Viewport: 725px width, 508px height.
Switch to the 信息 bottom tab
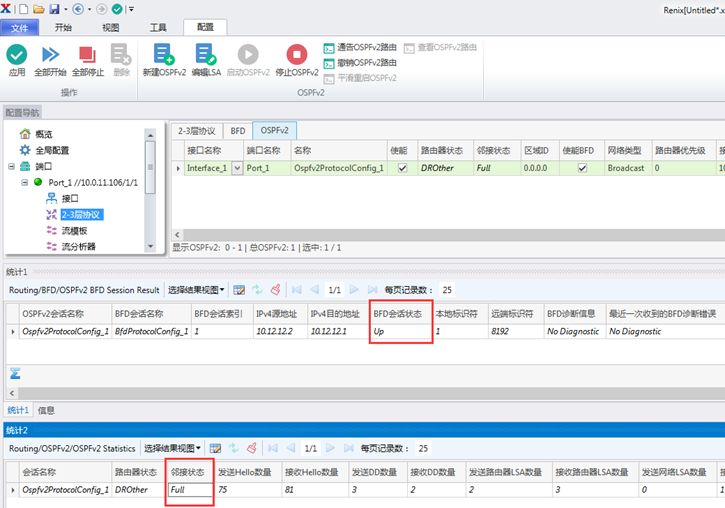pos(46,410)
